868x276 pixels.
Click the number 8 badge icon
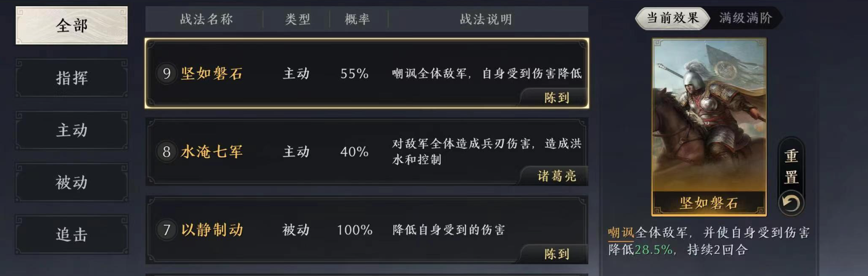(x=166, y=152)
